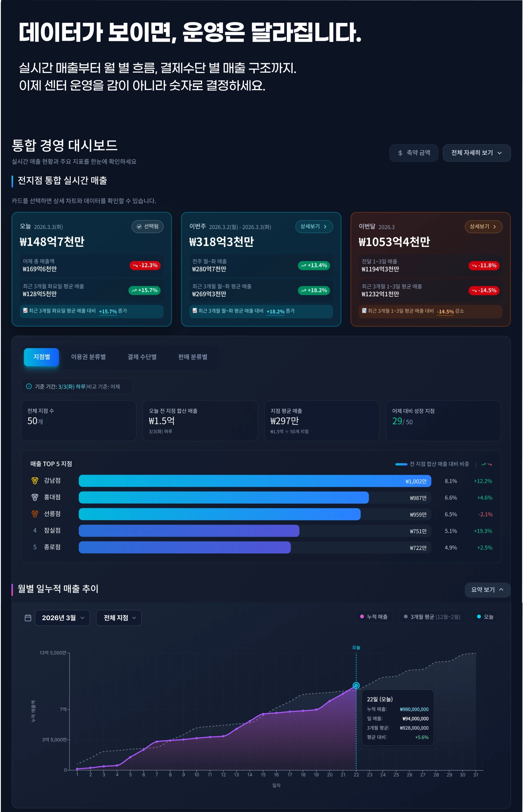Click the dollar sign icon in 축약 금액
This screenshot has width=523, height=812.
pos(400,153)
